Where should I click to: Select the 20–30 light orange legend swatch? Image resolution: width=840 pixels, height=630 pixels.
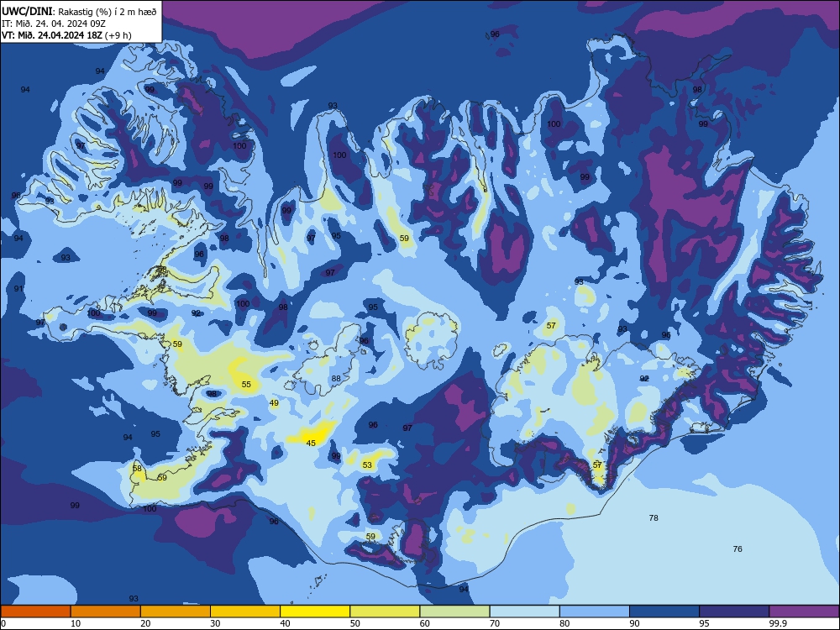(176, 612)
